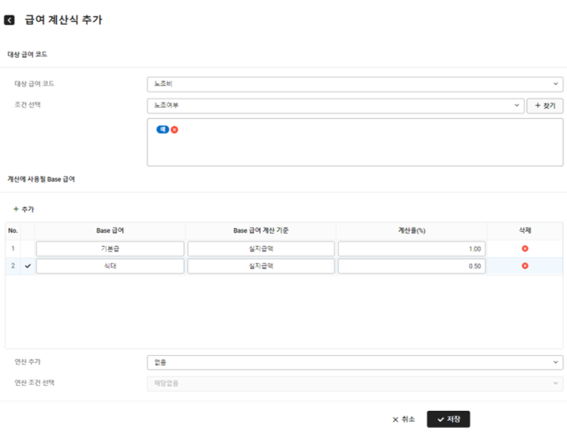The image size is (567, 438).
Task: Click the 계산율 field with value 1.00
Action: point(412,249)
